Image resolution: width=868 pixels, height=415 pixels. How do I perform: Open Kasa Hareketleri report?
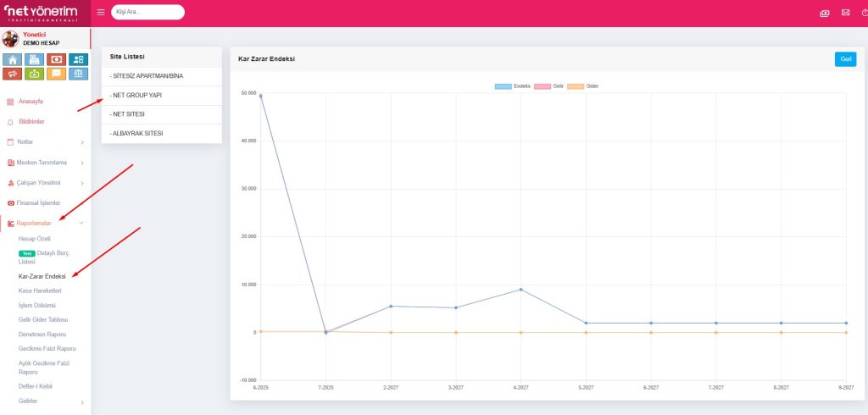[x=40, y=290]
